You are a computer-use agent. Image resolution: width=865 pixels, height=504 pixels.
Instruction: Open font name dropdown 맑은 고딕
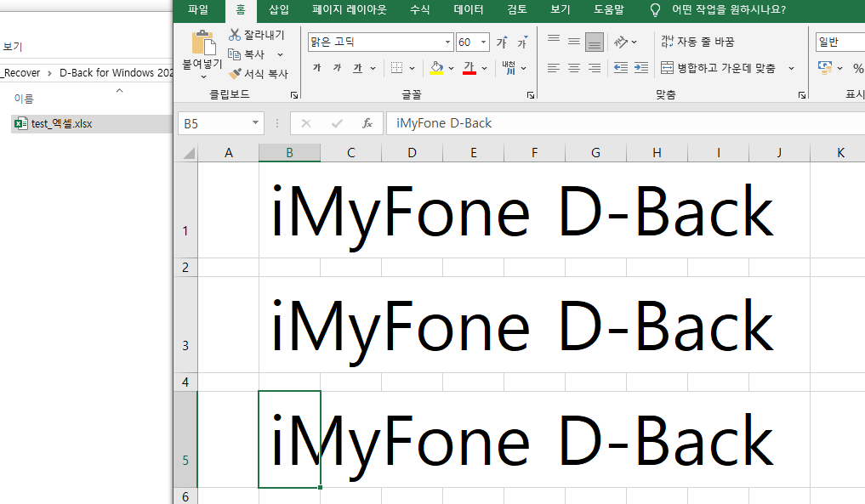point(447,42)
